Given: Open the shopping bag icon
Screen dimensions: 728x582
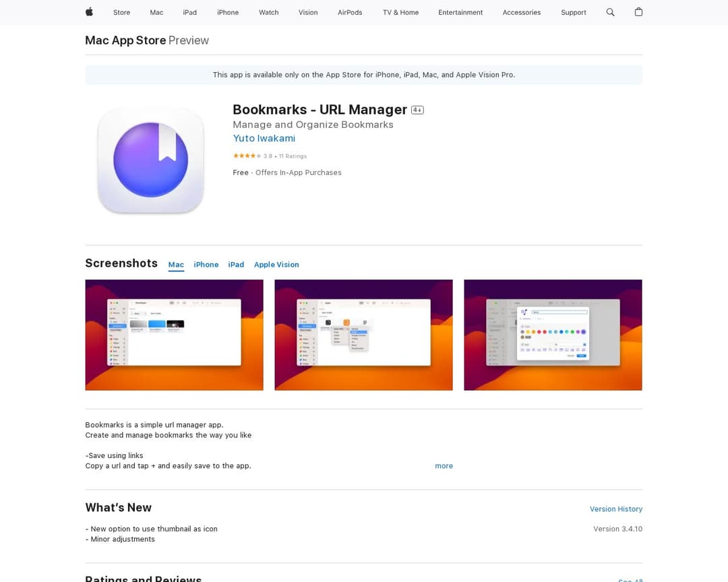Looking at the screenshot, I should 638,12.
